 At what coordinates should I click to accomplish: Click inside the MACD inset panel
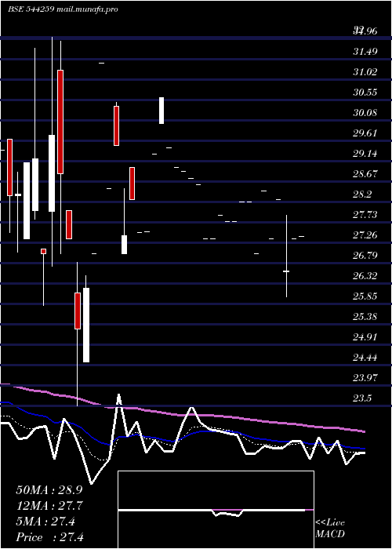coord(216,510)
